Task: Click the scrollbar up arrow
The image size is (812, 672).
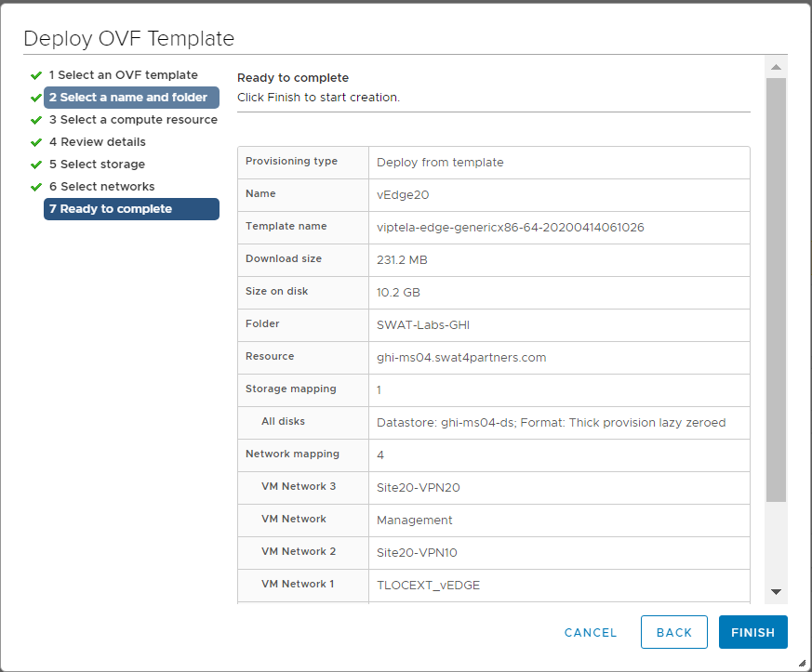Action: pos(776,66)
